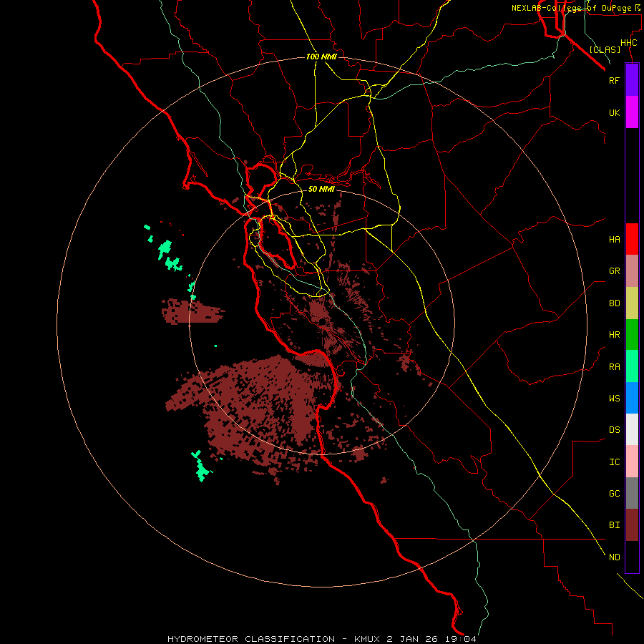Select the DS white legend swatch
Screen dimensions: 644x644
point(632,429)
